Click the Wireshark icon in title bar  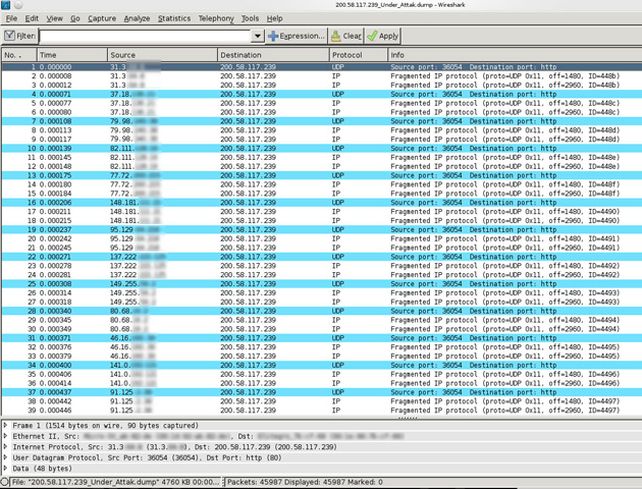click(x=5, y=5)
